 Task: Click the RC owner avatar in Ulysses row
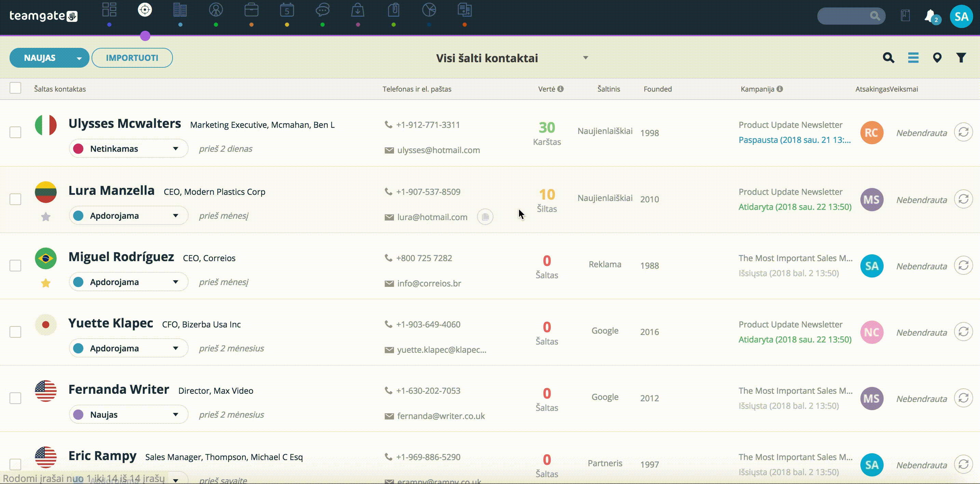(x=872, y=132)
